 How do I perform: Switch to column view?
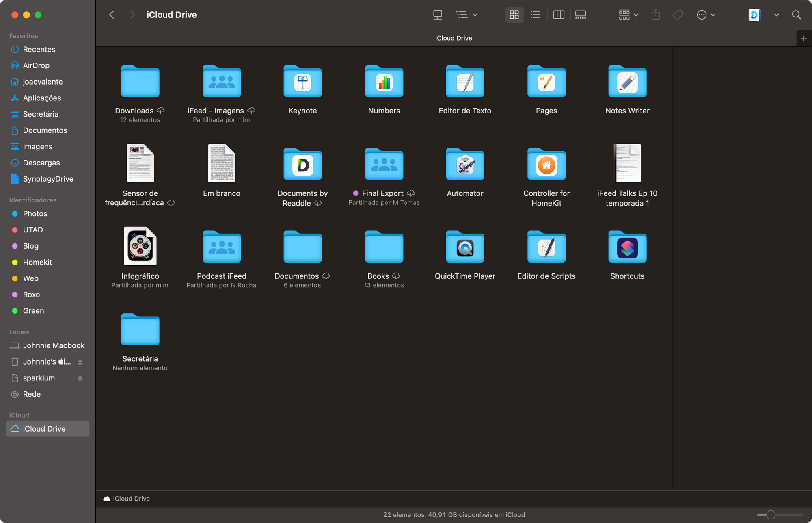[x=559, y=15]
